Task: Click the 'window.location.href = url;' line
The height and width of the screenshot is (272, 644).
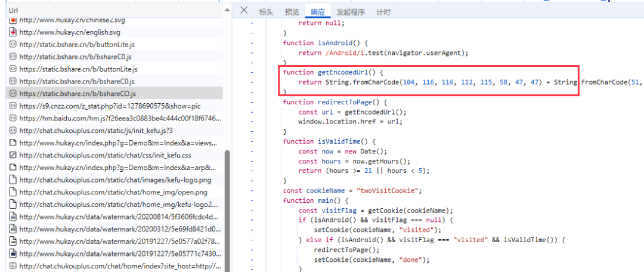Action: point(351,122)
